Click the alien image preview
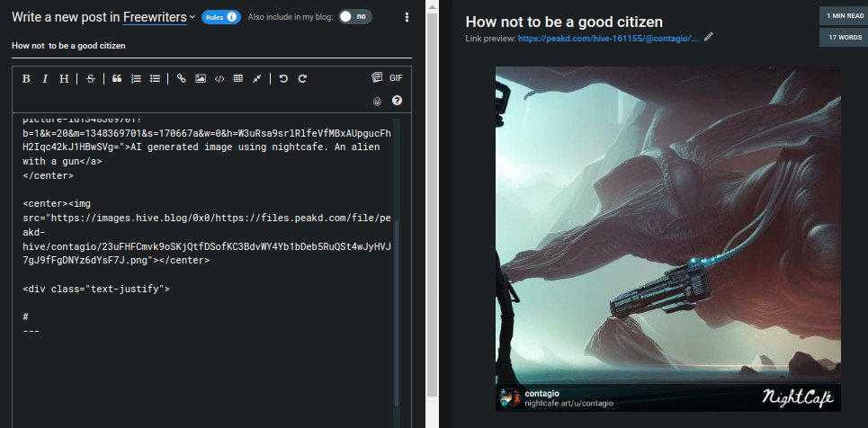Image resolution: width=868 pixels, height=428 pixels. [668, 239]
